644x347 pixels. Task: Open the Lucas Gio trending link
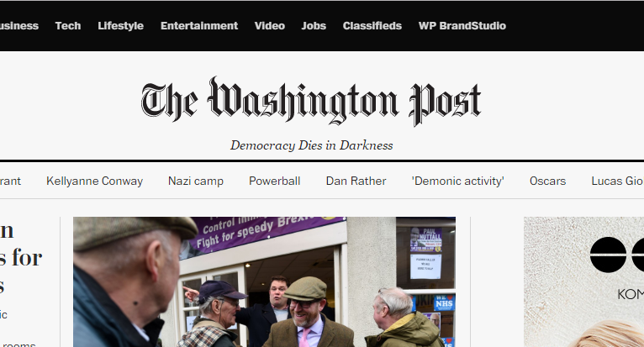[x=617, y=181]
